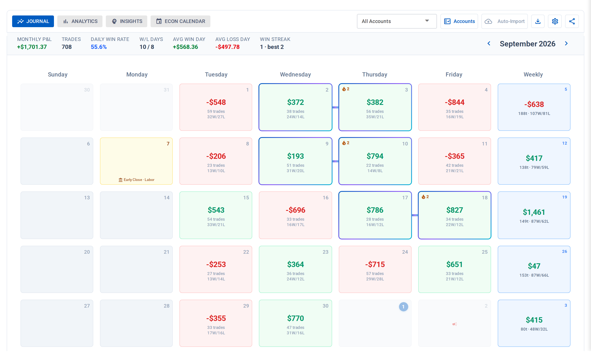591x364 pixels.
Task: Open weekly summary showing -$638
Action: (x=534, y=107)
